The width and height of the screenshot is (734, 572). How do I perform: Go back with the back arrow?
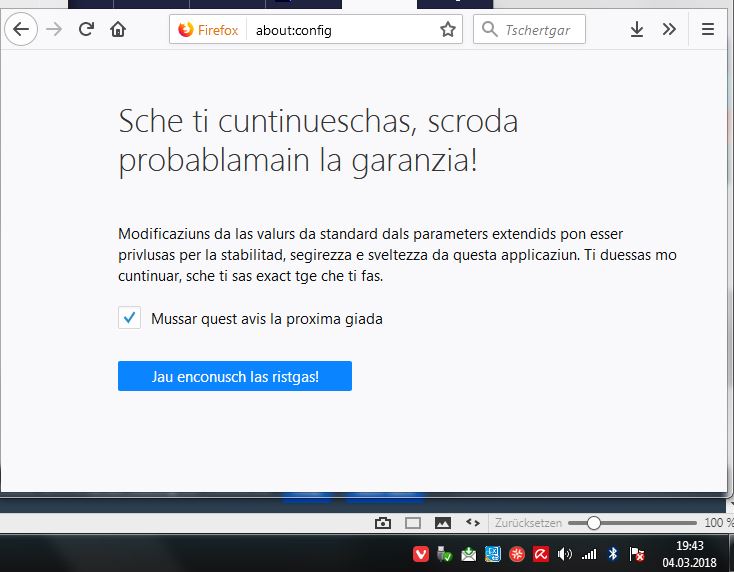click(x=21, y=29)
